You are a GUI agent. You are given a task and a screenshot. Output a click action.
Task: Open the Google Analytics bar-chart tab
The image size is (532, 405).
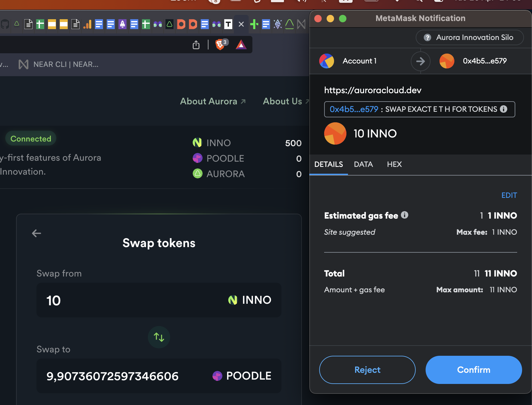pos(87,24)
